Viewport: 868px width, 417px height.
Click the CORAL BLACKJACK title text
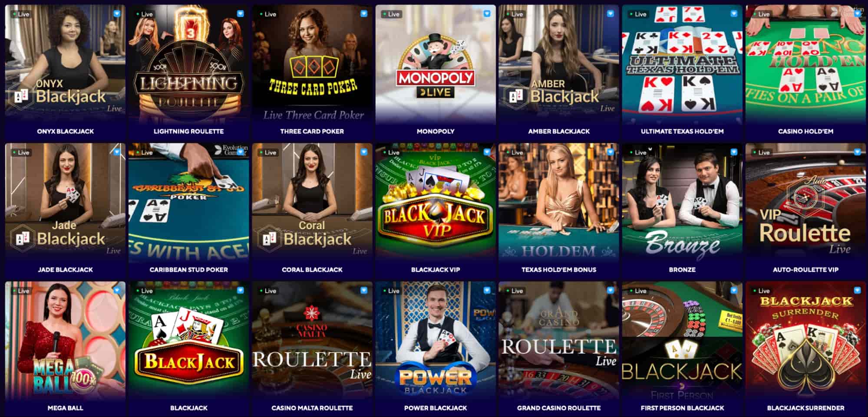click(x=312, y=269)
